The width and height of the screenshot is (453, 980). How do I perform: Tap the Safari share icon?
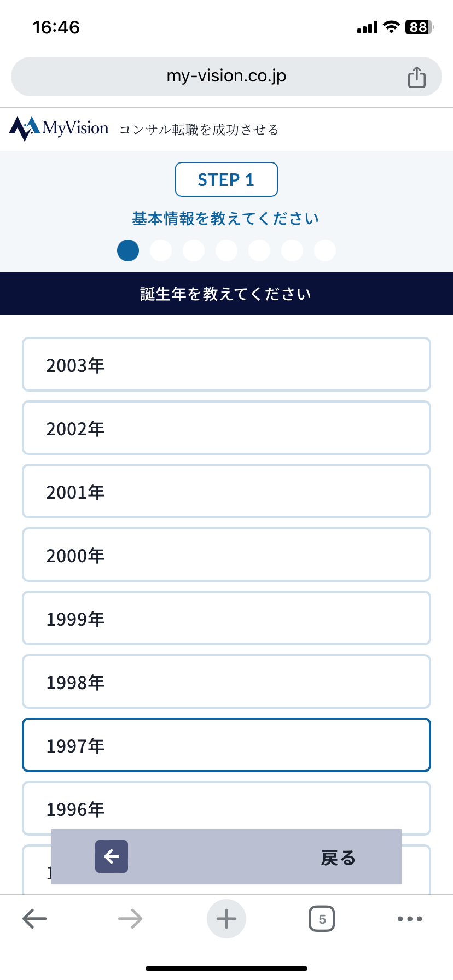(416, 77)
